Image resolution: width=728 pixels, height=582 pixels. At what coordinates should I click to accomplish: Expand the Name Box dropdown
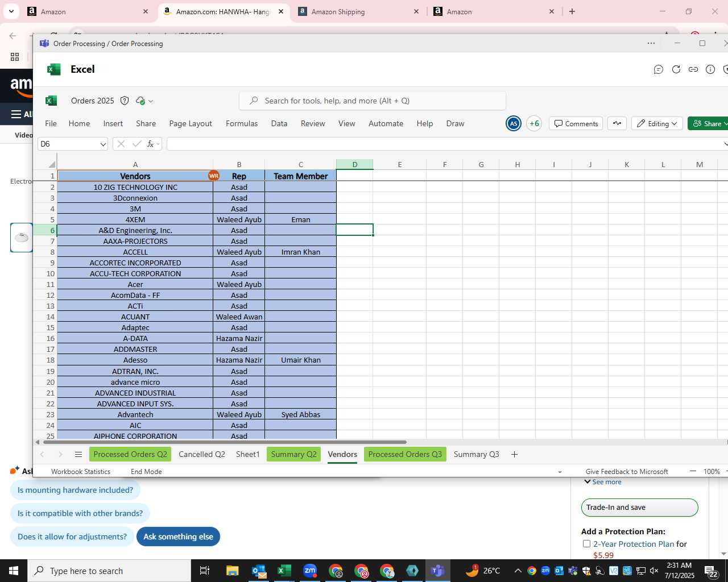coord(103,144)
